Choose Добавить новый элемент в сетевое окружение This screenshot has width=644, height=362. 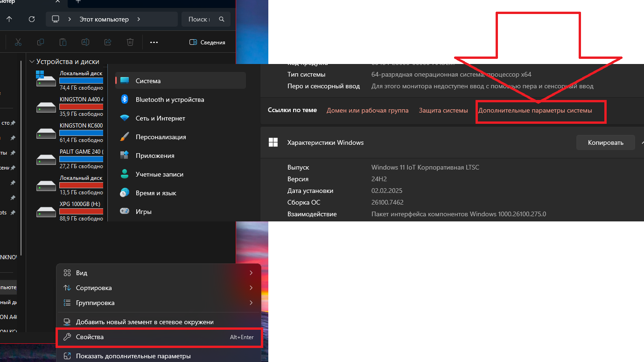(x=159, y=322)
